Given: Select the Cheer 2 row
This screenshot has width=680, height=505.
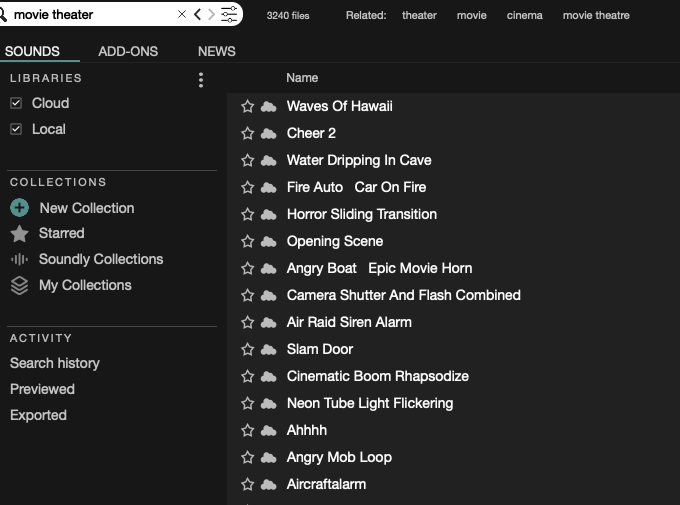Looking at the screenshot, I should click(x=453, y=133).
